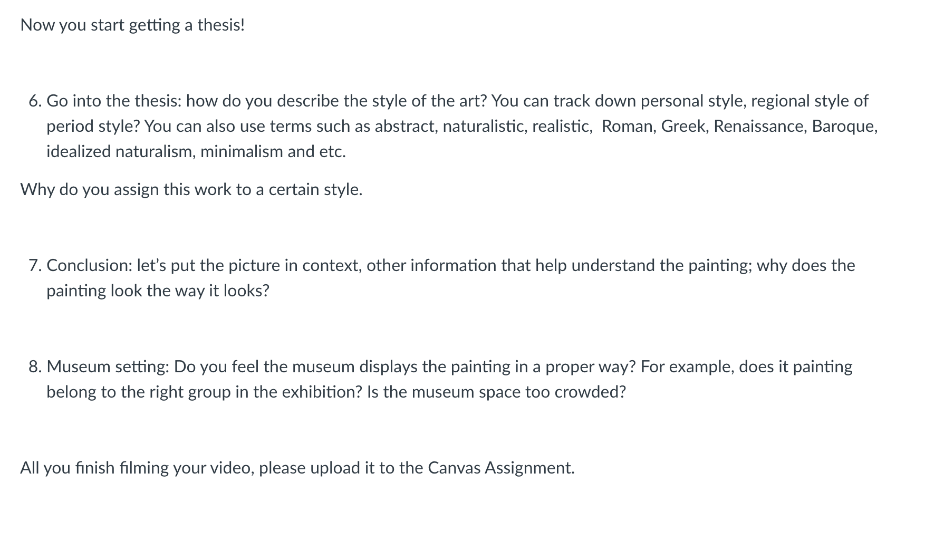925x560 pixels.
Task: Click the text 'Go into the thesis'
Action: pos(112,101)
